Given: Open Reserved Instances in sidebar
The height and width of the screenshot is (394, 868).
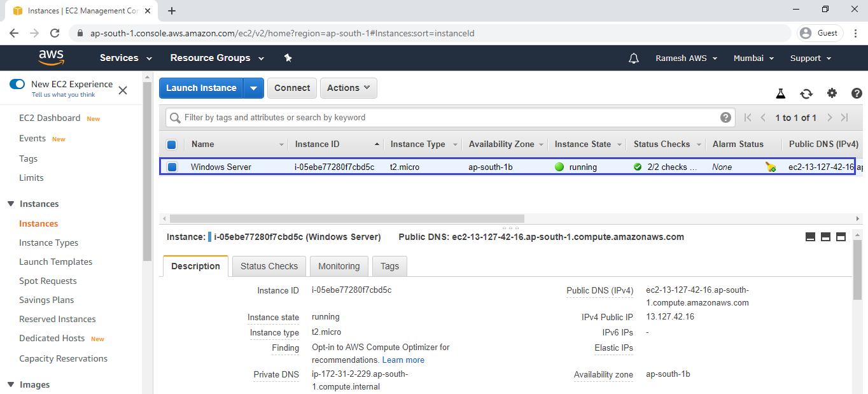Looking at the screenshot, I should (x=57, y=320).
